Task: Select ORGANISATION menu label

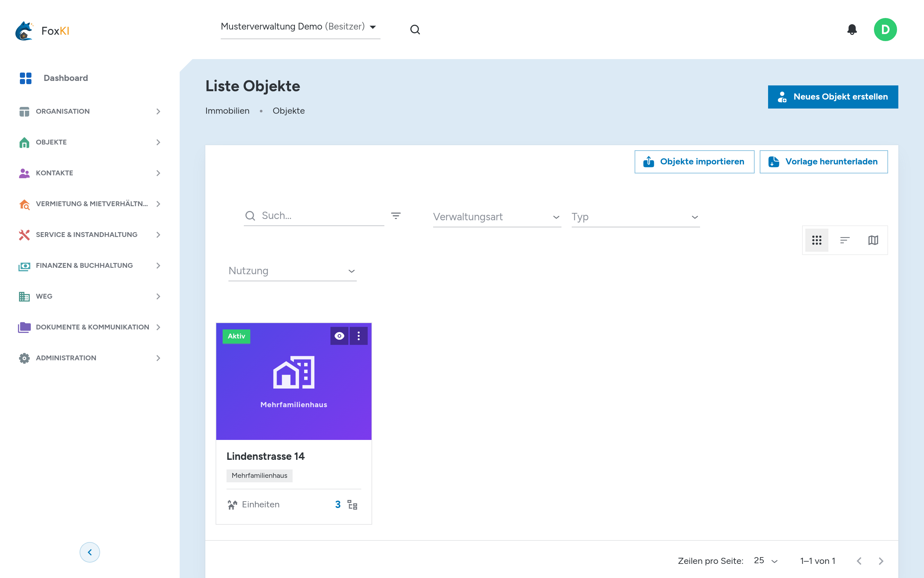Action: 63,111
